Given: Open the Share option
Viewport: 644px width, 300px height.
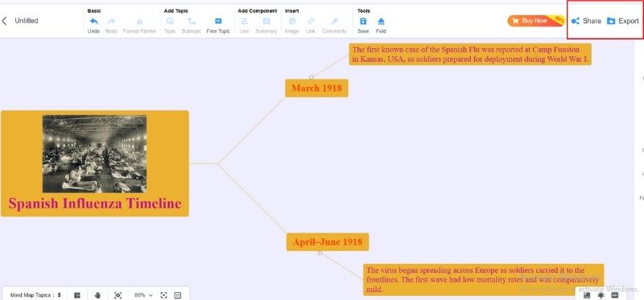Looking at the screenshot, I should tap(586, 21).
